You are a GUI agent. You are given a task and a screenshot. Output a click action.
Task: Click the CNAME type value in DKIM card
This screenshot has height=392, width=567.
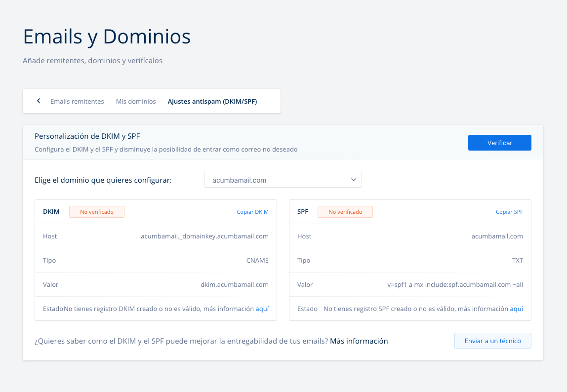(x=257, y=261)
